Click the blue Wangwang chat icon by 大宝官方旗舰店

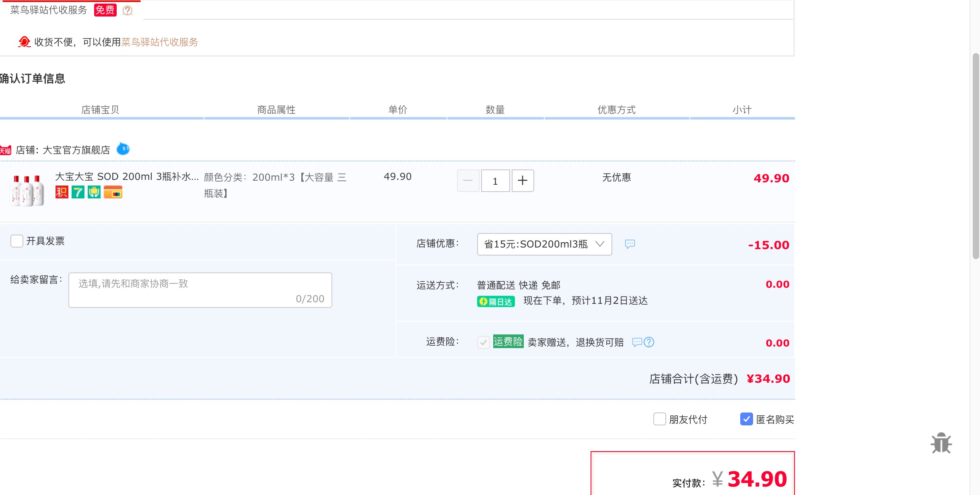coord(123,149)
